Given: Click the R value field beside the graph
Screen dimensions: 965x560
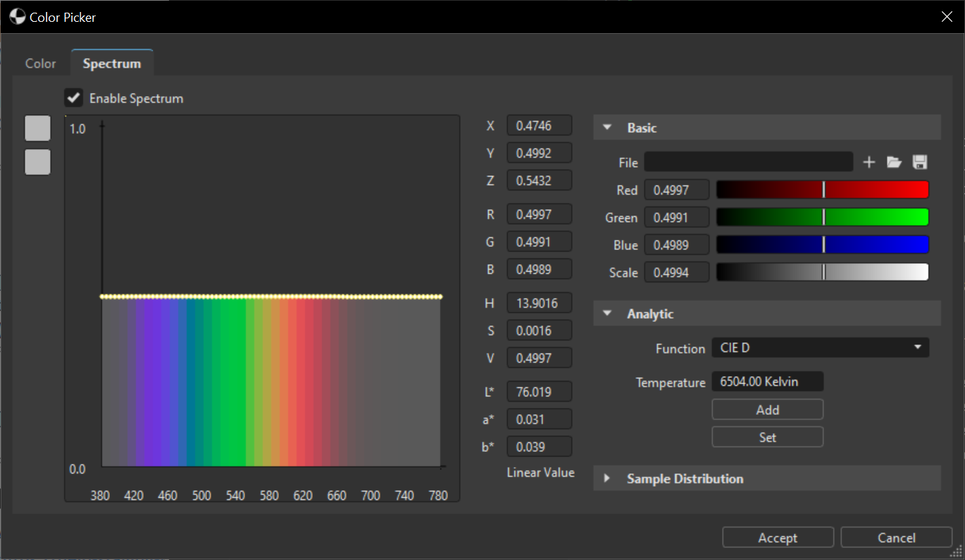Looking at the screenshot, I should coord(540,214).
